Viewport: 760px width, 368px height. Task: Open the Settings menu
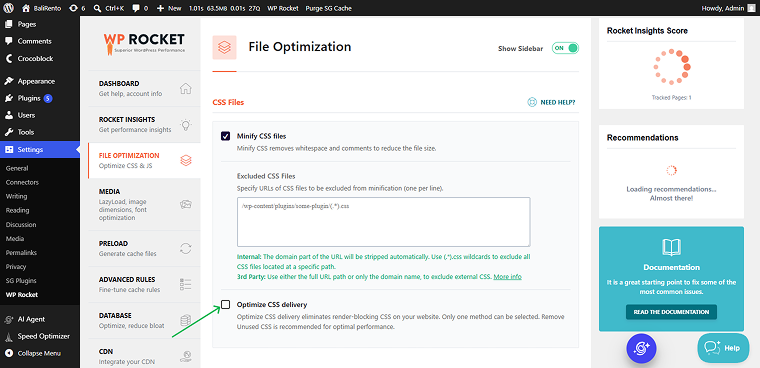point(40,149)
